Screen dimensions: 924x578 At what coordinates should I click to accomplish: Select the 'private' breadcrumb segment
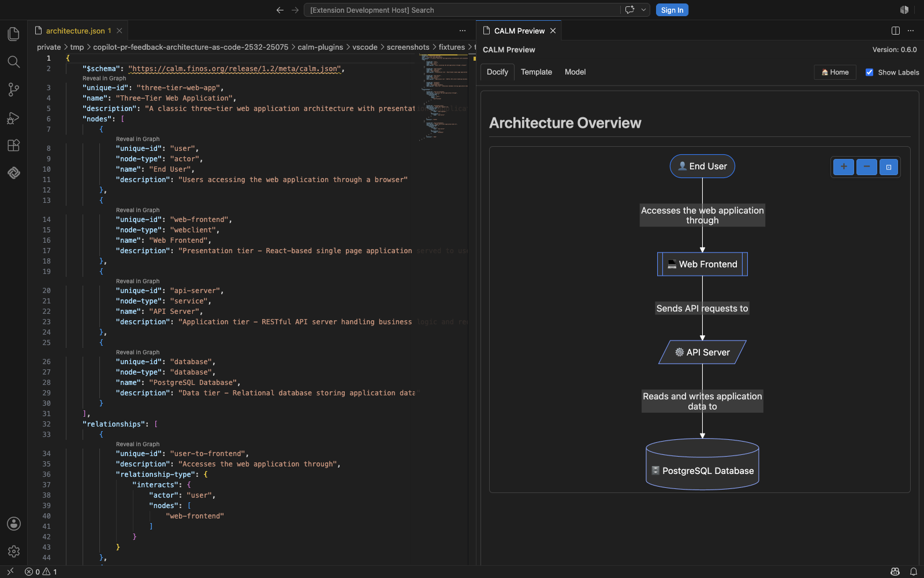(x=49, y=47)
